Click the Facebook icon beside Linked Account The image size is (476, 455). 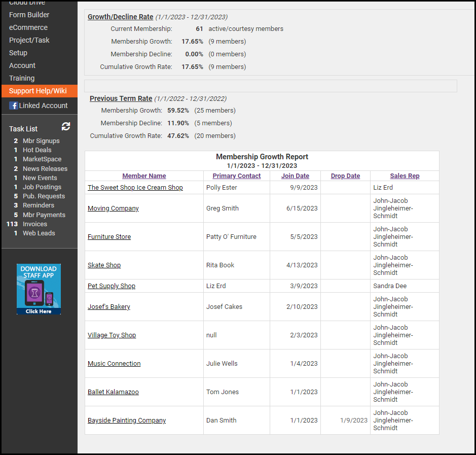pos(14,106)
